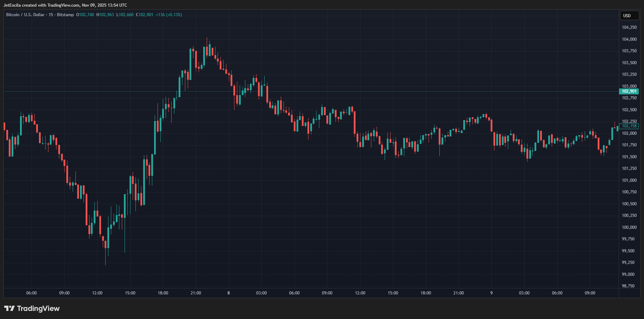Screen dimensions: 644x319
Task: Select the close value C102,901 in legend
Action: [145, 15]
